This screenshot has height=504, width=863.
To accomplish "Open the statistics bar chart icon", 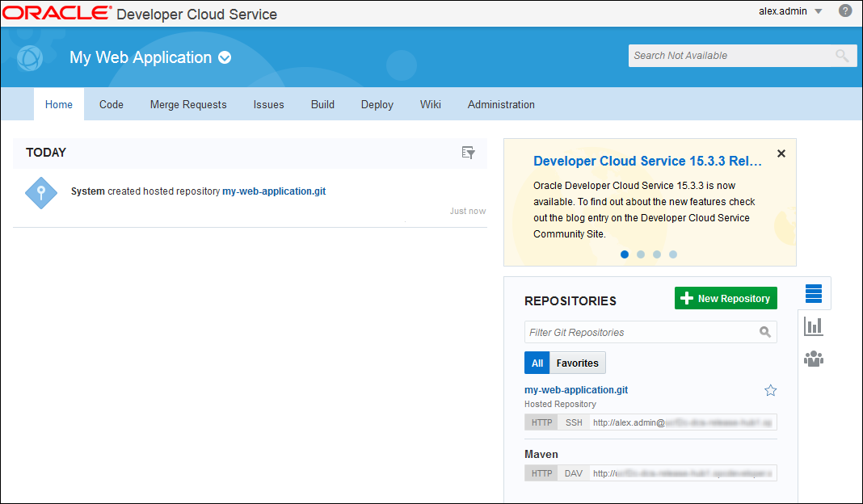I will (x=813, y=326).
